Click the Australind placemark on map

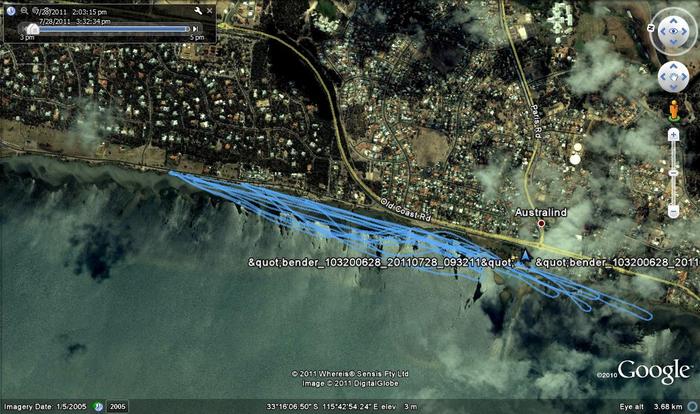(x=541, y=224)
